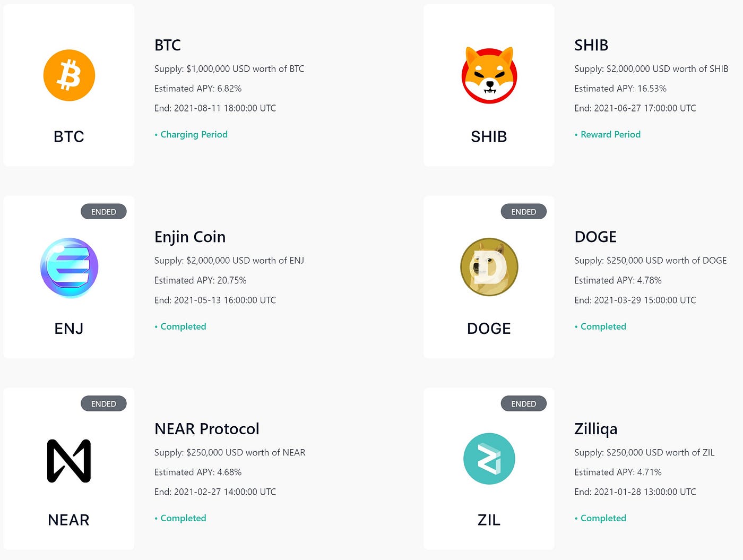743x560 pixels.
Task: Click the Enjin Coin heading
Action: (190, 237)
